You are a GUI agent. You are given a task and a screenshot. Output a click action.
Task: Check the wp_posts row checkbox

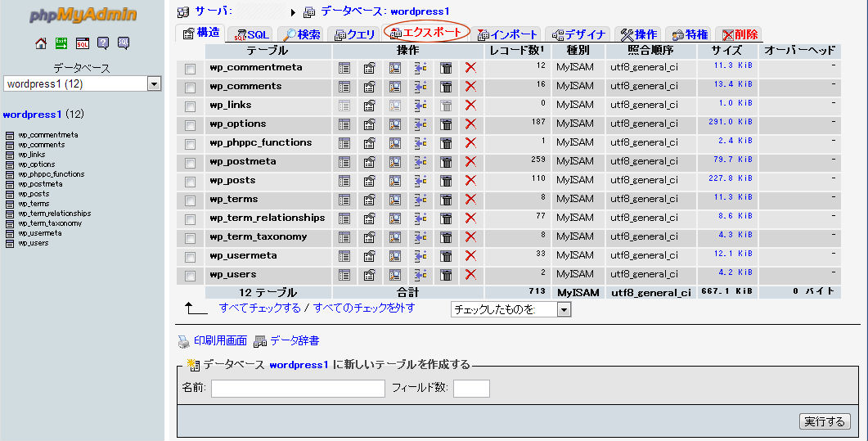191,182
